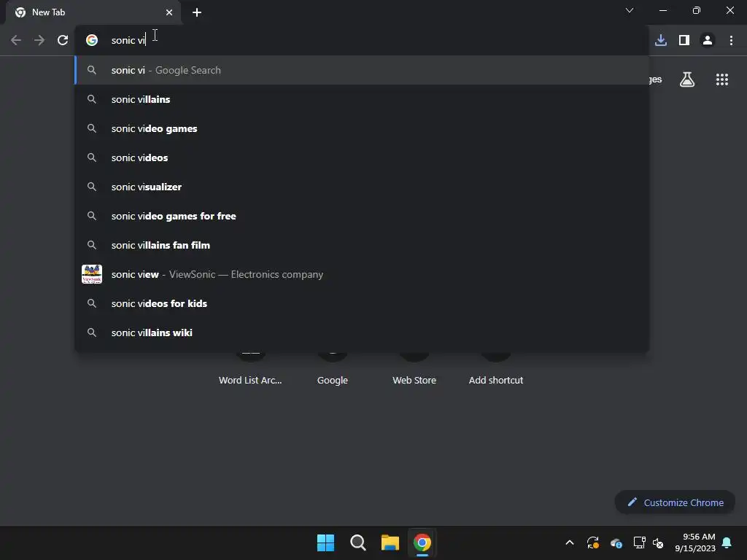The image size is (747, 560).
Task: Open the Search Labs flask icon
Action: click(687, 79)
